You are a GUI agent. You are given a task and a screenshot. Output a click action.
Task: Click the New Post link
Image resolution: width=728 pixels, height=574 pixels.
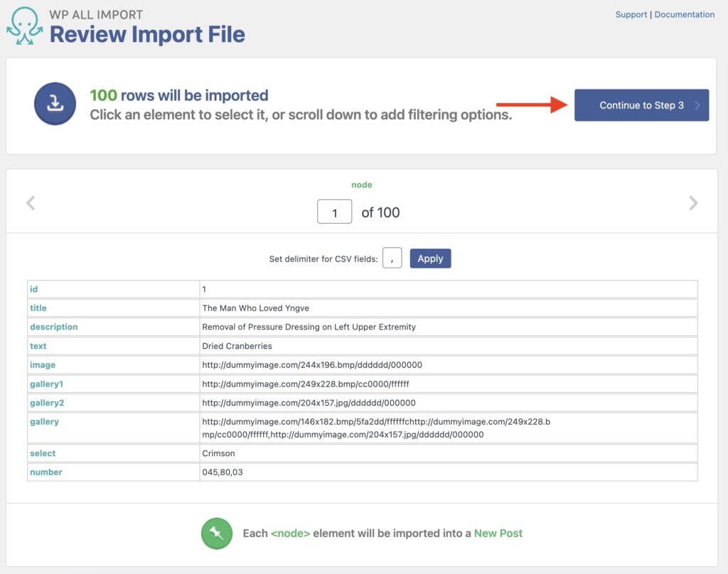tap(498, 533)
